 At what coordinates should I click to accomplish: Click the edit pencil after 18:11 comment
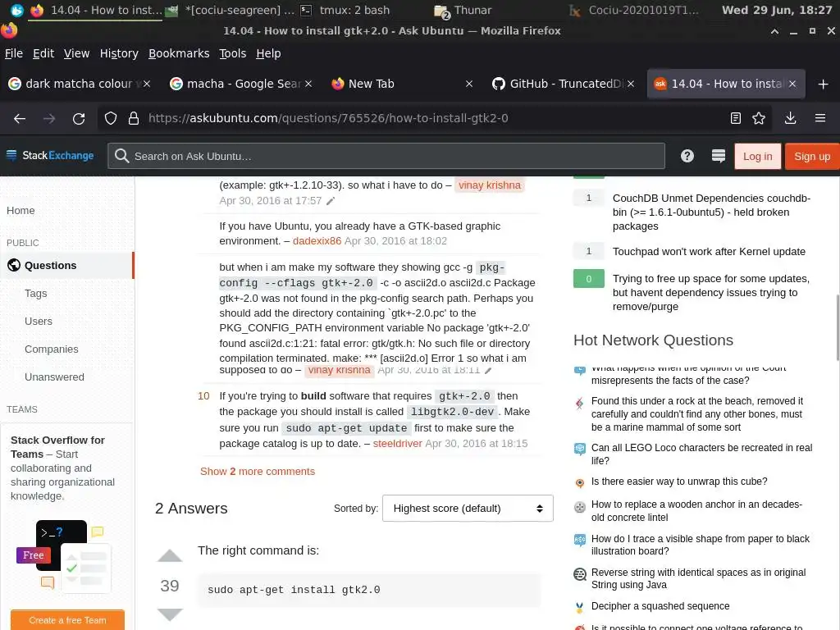click(x=488, y=370)
